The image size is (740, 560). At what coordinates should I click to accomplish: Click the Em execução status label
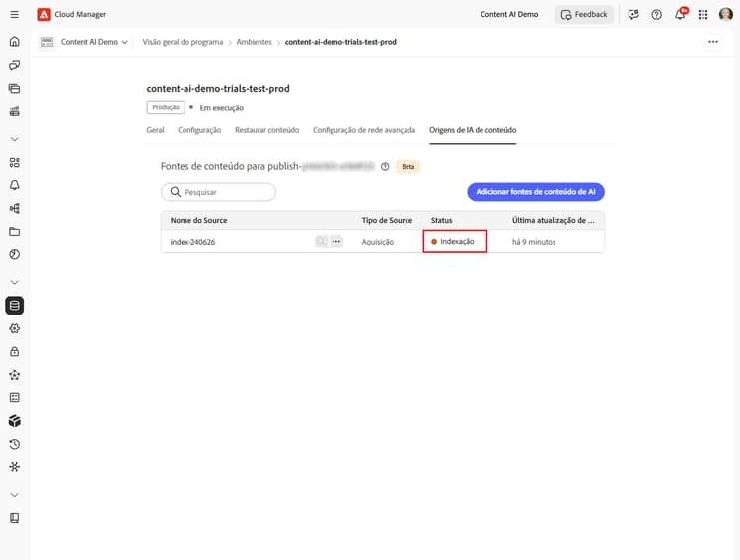click(221, 108)
